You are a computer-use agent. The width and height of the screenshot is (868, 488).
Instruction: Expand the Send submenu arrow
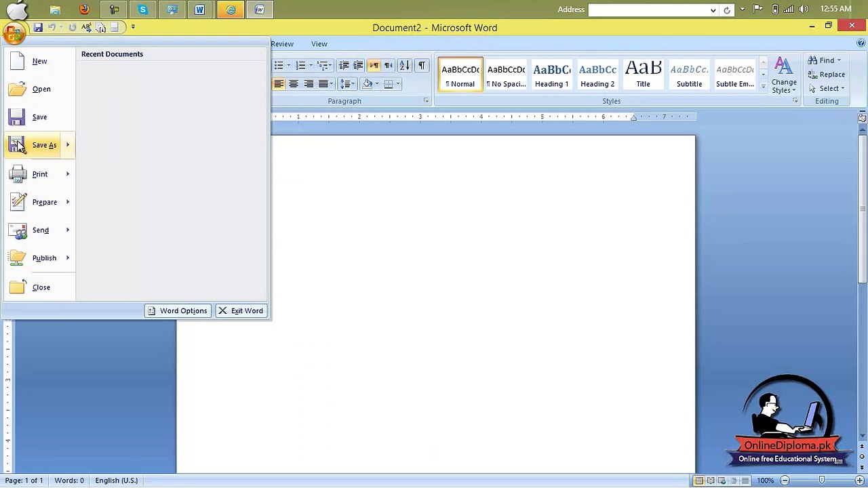(68, 230)
